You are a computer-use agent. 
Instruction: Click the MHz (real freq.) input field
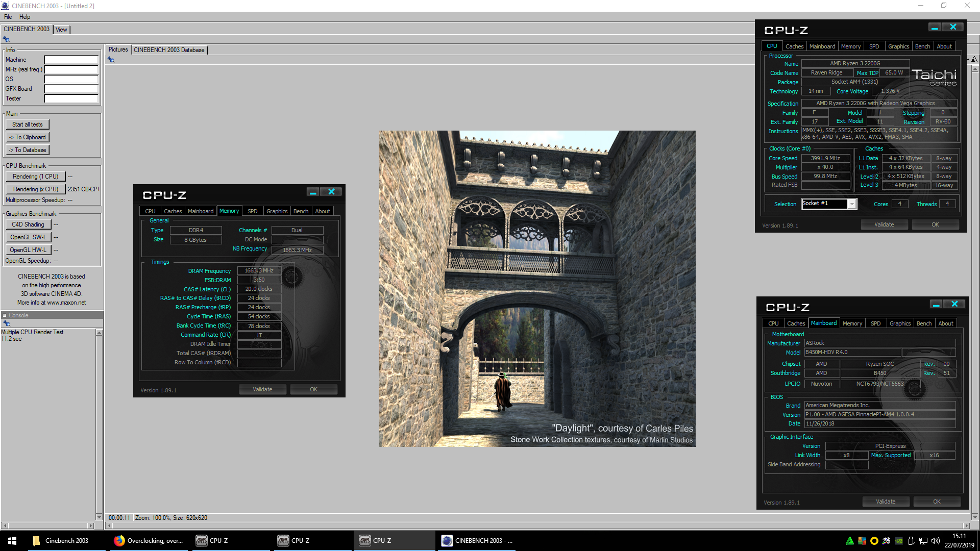point(71,69)
